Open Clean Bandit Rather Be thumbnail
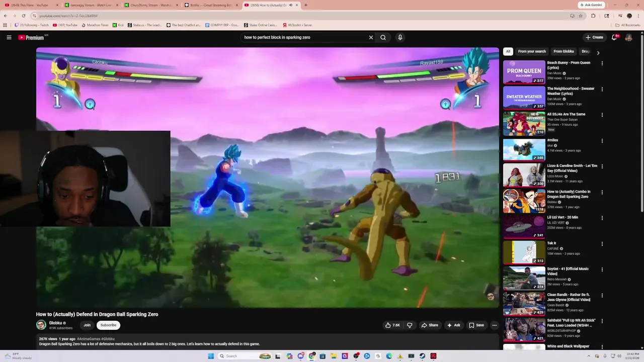The image size is (644, 362). click(x=524, y=304)
